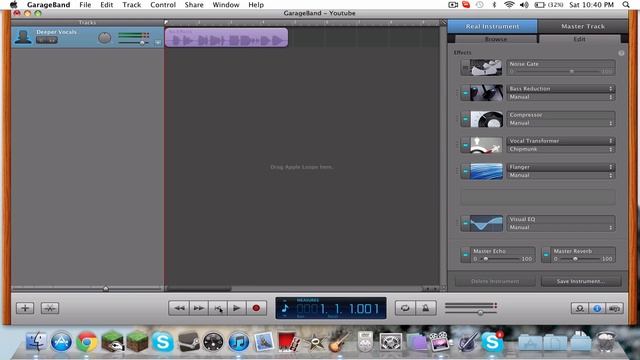Screen dimensions: 640x360
Task: Click the empty effect slot below Flanger
Action: (x=538, y=197)
